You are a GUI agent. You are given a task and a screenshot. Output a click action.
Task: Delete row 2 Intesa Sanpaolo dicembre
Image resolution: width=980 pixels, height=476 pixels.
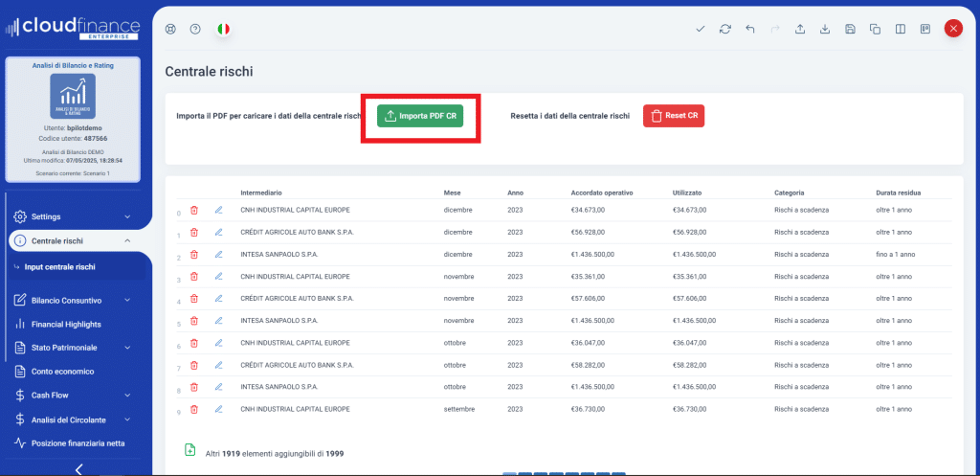click(193, 255)
